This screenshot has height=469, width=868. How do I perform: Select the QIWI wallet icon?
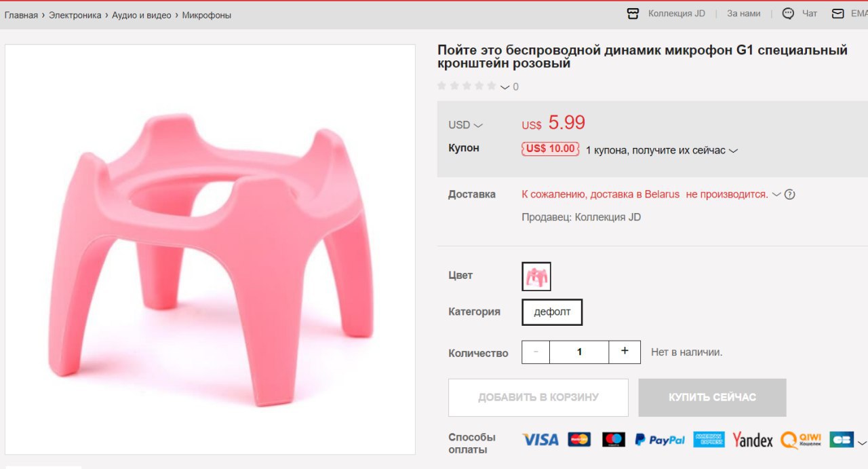point(801,440)
